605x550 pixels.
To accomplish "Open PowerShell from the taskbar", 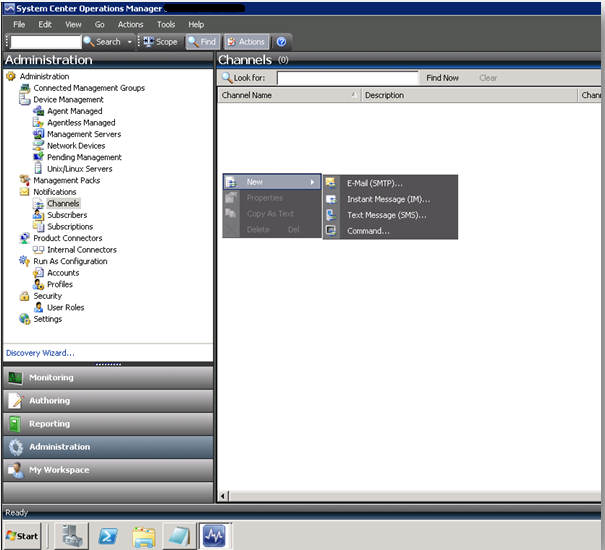I will tap(108, 536).
